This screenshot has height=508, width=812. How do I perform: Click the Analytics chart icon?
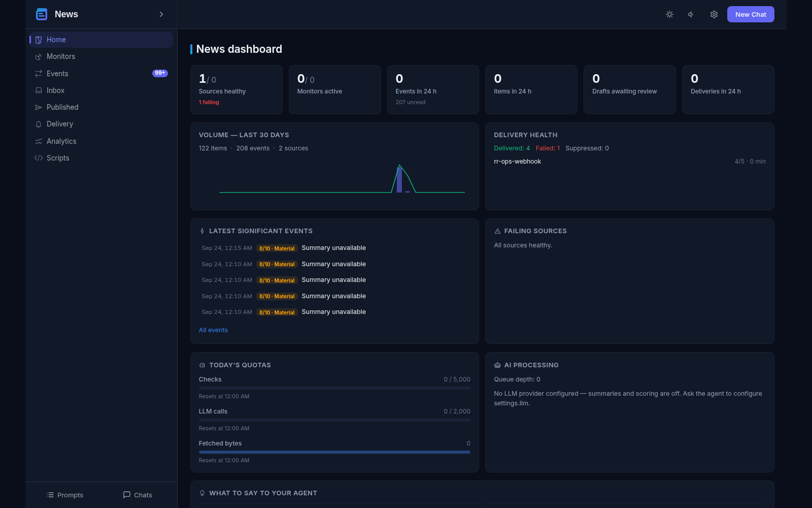point(39,141)
